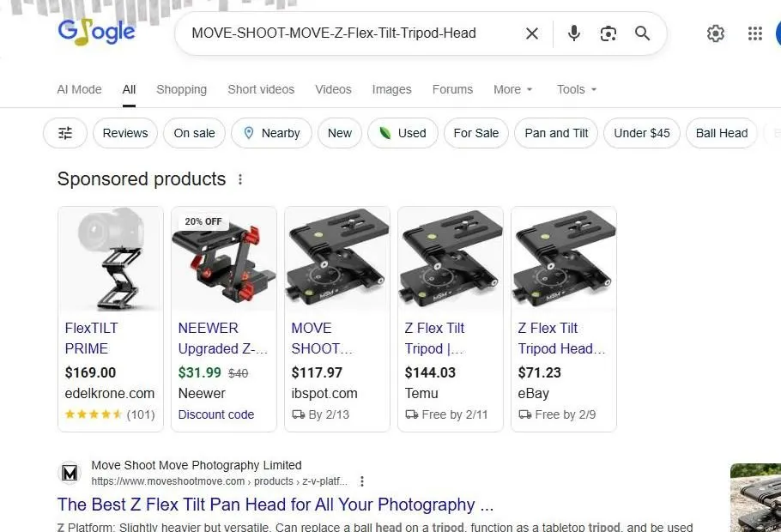Click the $31.99 sale price
This screenshot has height=532, width=781.
click(x=199, y=372)
